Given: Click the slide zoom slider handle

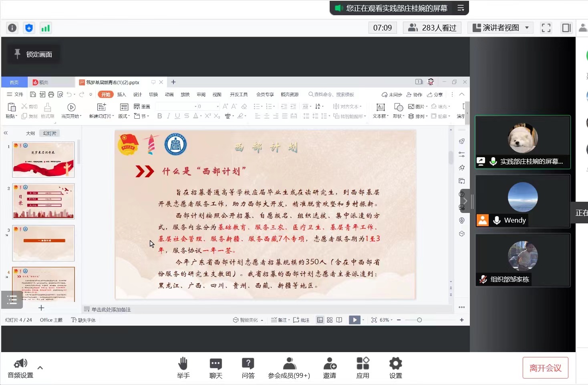Looking at the screenshot, I should (419, 320).
